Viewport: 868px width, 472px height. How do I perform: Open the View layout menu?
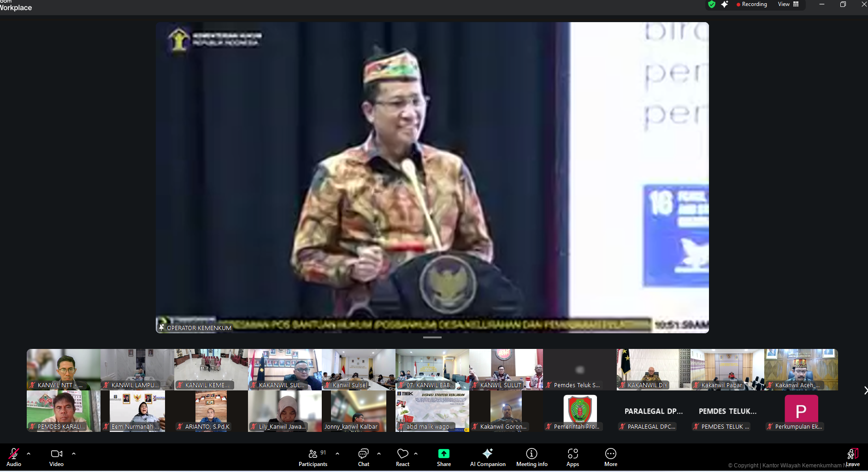point(788,5)
